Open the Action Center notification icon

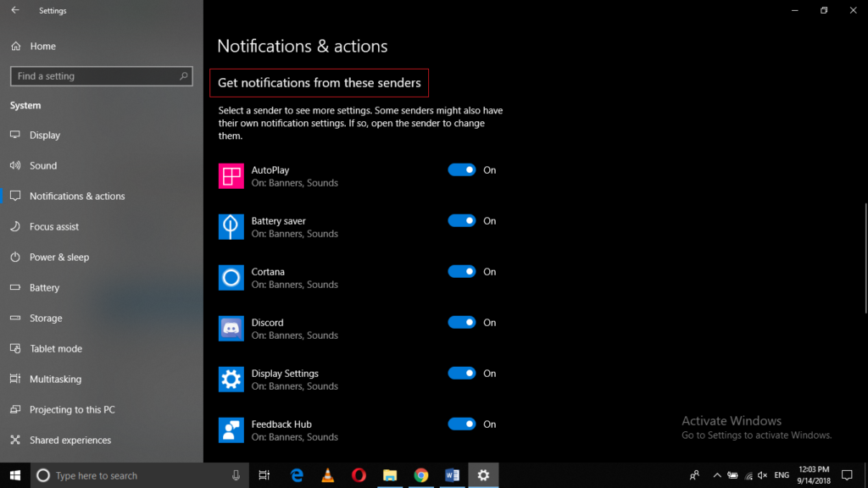click(847, 475)
